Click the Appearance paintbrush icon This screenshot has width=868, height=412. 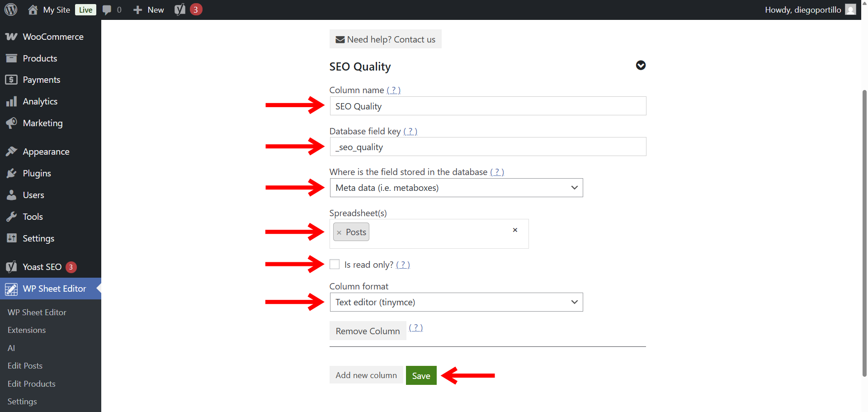11,152
